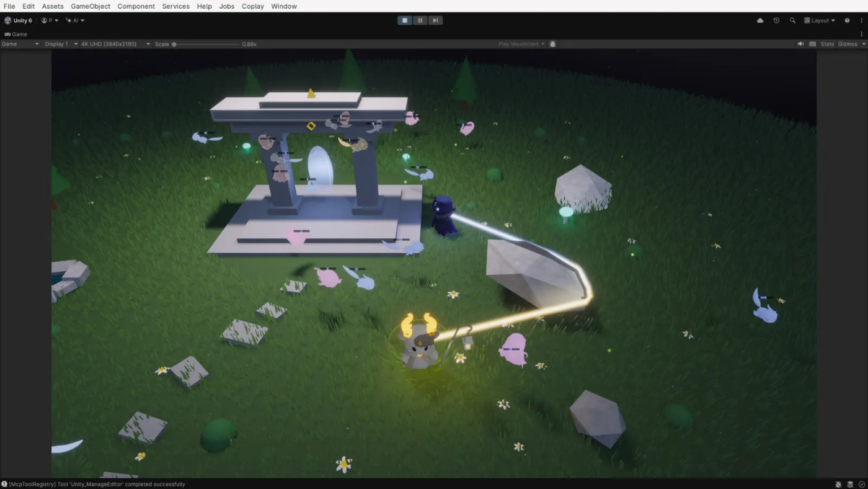Open the Services menu
This screenshot has width=868, height=489.
[176, 6]
